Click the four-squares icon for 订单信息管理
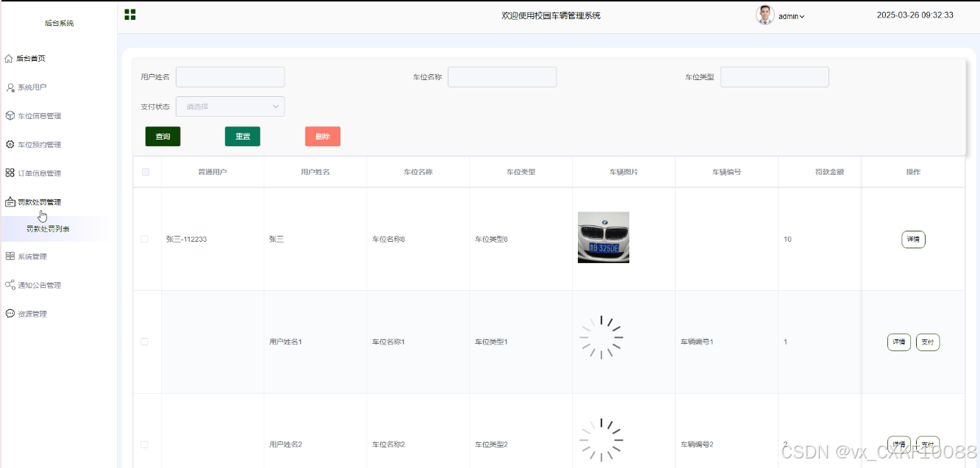Image resolution: width=980 pixels, height=468 pixels. pos(10,173)
